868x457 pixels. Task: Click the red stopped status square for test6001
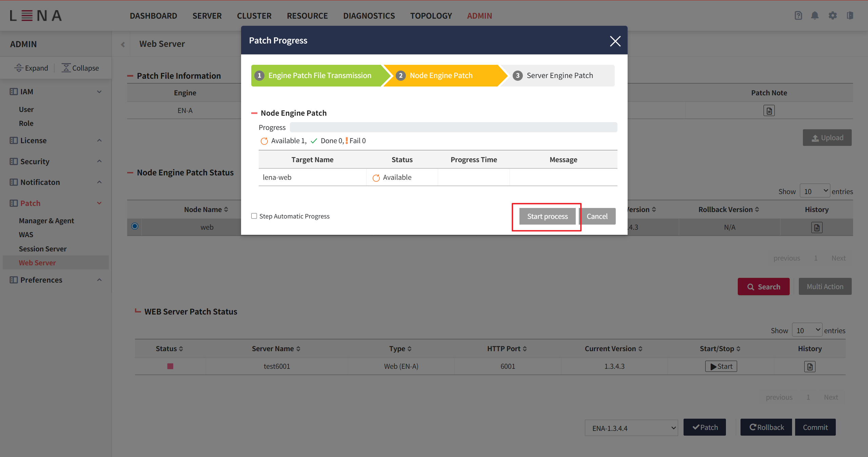[170, 366]
